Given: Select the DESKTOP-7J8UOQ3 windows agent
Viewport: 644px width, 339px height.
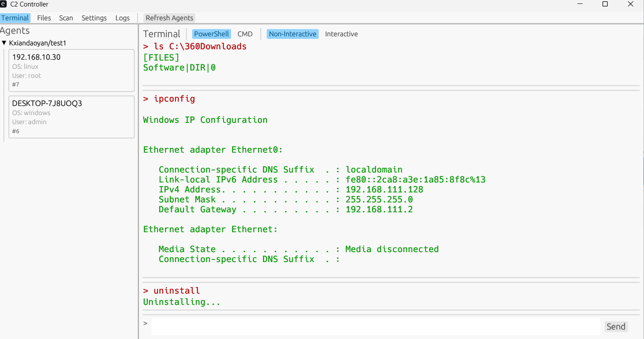Looking at the screenshot, I should click(71, 117).
